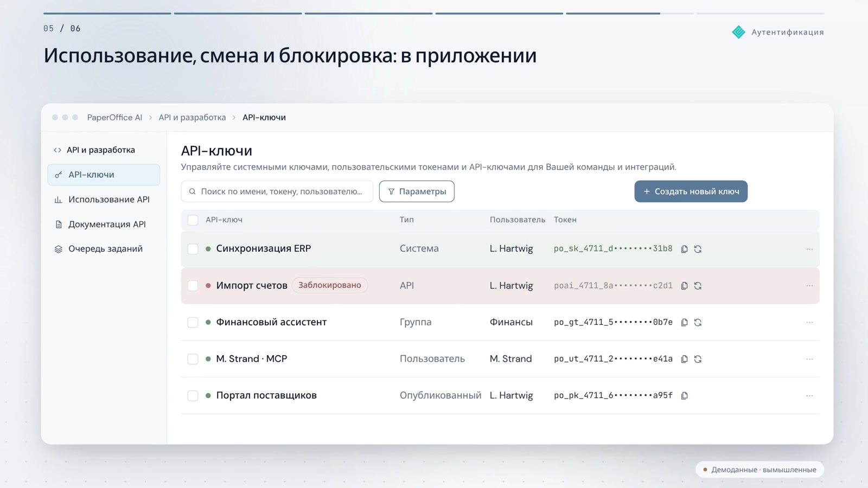868x488 pixels.
Task: Click the Пользователь column header
Action: [517, 220]
